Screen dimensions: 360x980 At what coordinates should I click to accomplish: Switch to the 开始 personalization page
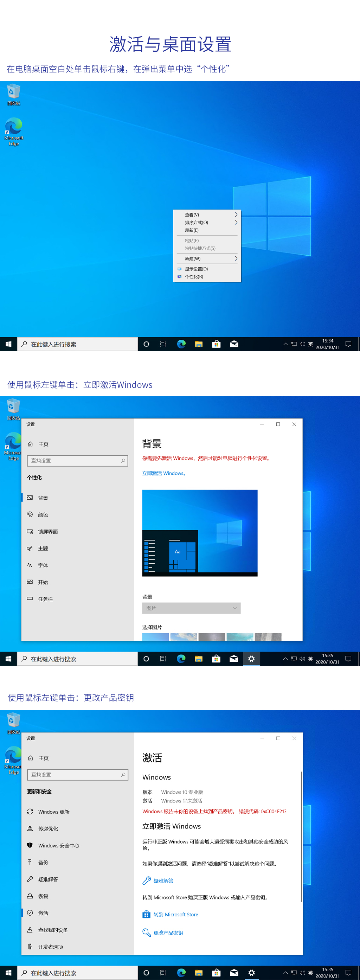(x=78, y=582)
